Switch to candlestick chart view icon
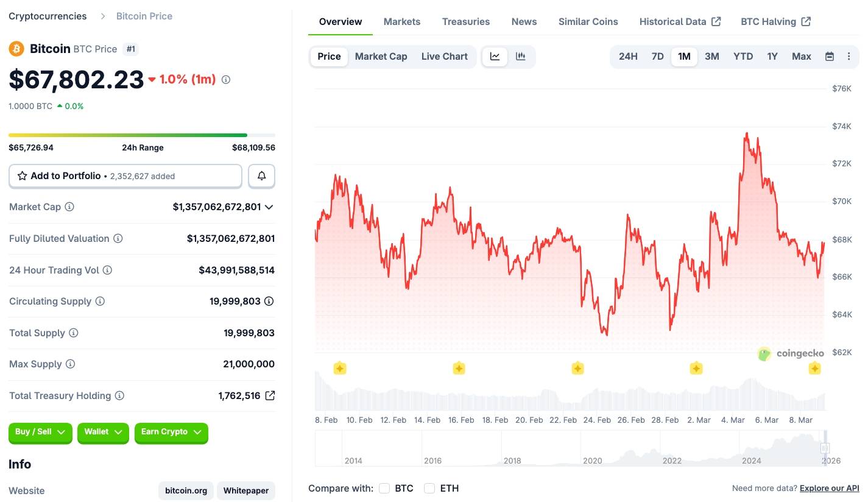This screenshot has height=502, width=868. click(x=521, y=57)
